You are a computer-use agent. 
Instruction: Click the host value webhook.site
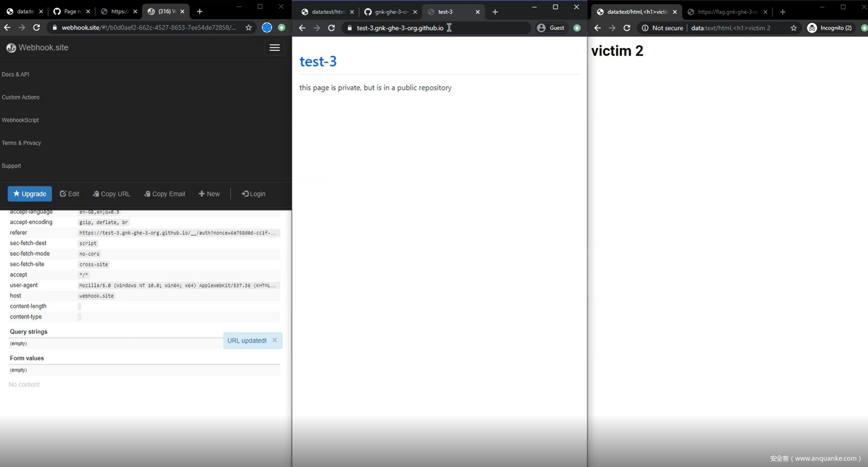[x=96, y=296]
